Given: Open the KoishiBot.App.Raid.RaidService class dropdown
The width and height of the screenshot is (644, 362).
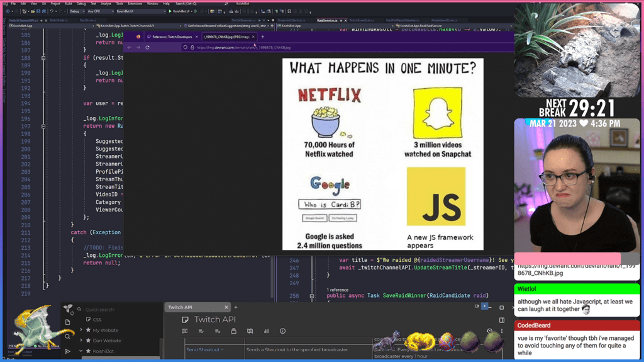Looking at the screenshot, I should [454, 26].
